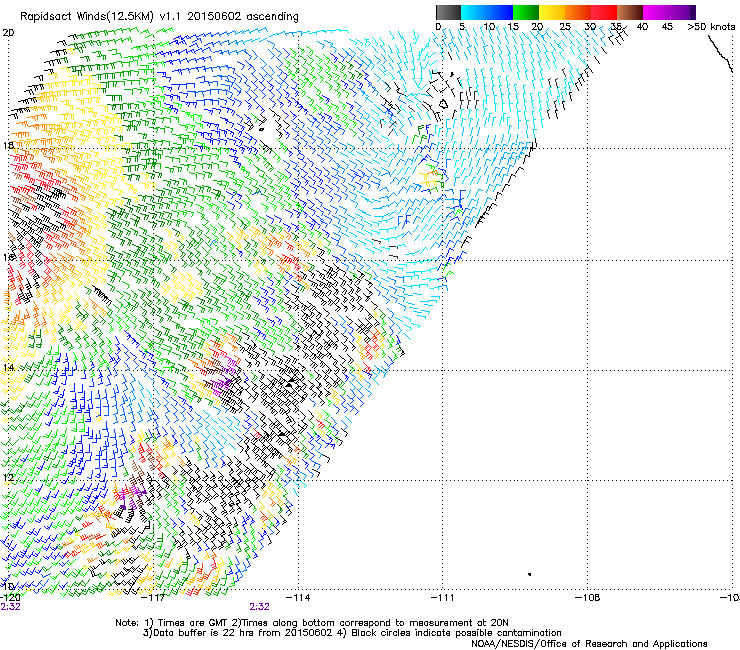This screenshot has width=740, height=650.
Task: Click the red 30-35 knots legend color
Action: (x=604, y=12)
